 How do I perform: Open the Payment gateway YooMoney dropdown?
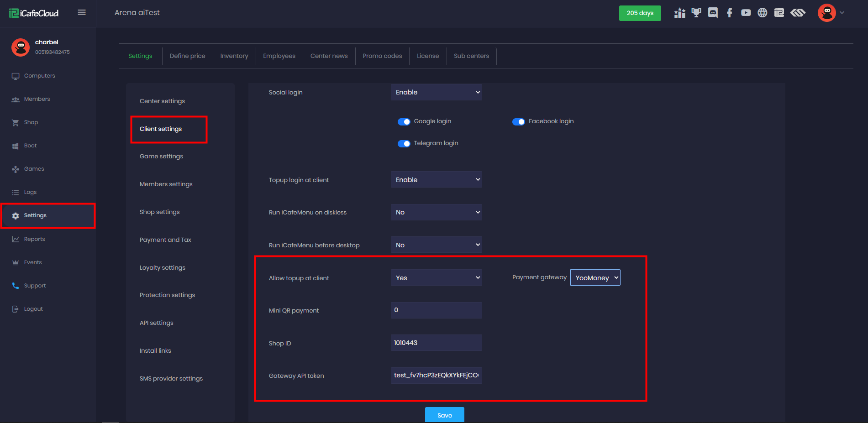(595, 277)
